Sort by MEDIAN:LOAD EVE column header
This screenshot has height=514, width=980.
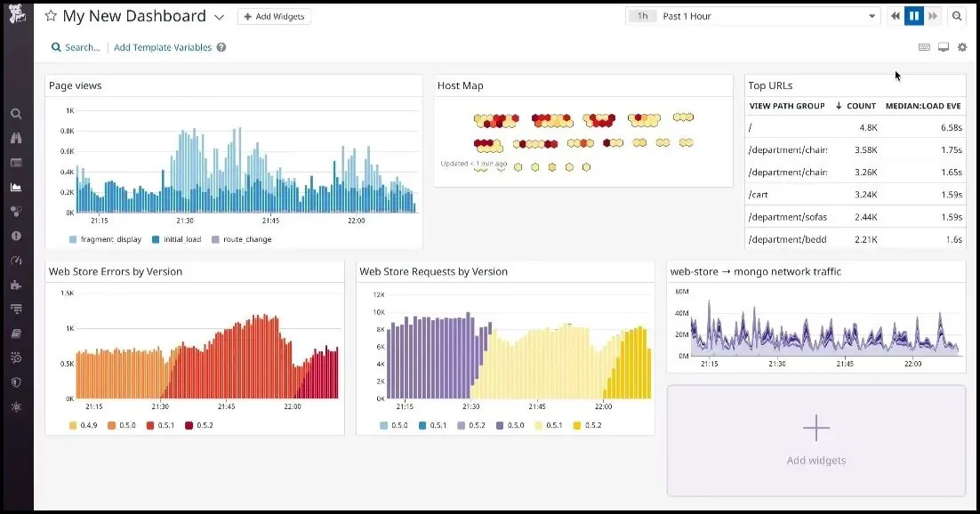point(923,107)
